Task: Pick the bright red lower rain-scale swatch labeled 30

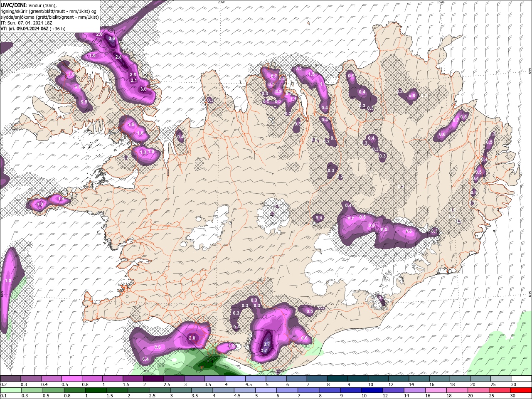Action: (520, 390)
